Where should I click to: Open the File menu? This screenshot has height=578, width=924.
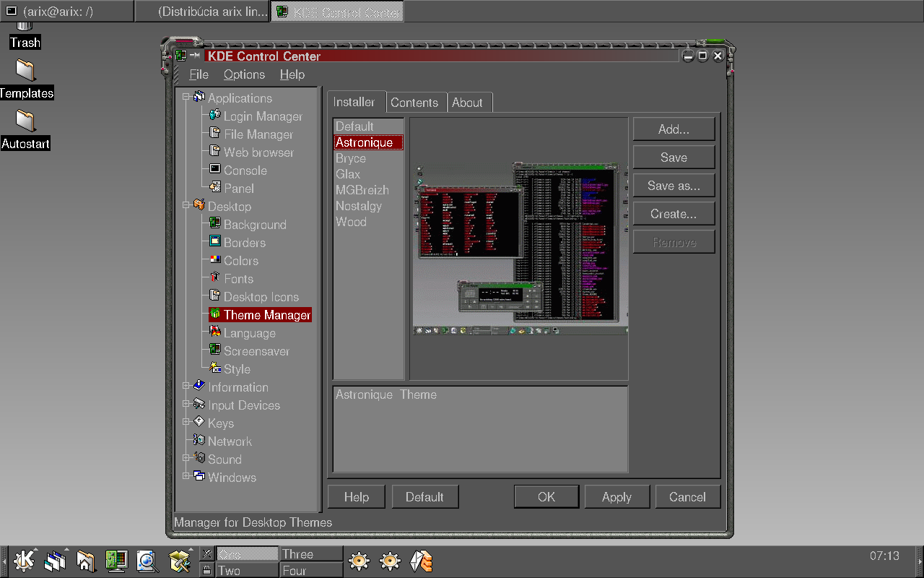pos(199,74)
